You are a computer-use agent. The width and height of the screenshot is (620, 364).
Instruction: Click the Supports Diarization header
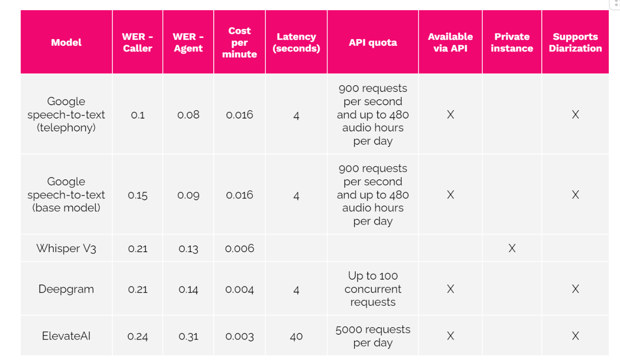(x=575, y=43)
